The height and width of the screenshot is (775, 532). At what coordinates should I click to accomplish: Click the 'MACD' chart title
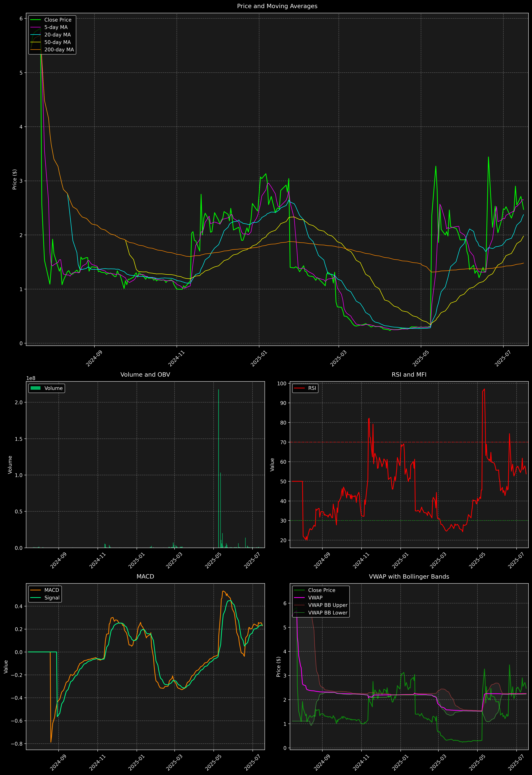[x=145, y=577]
